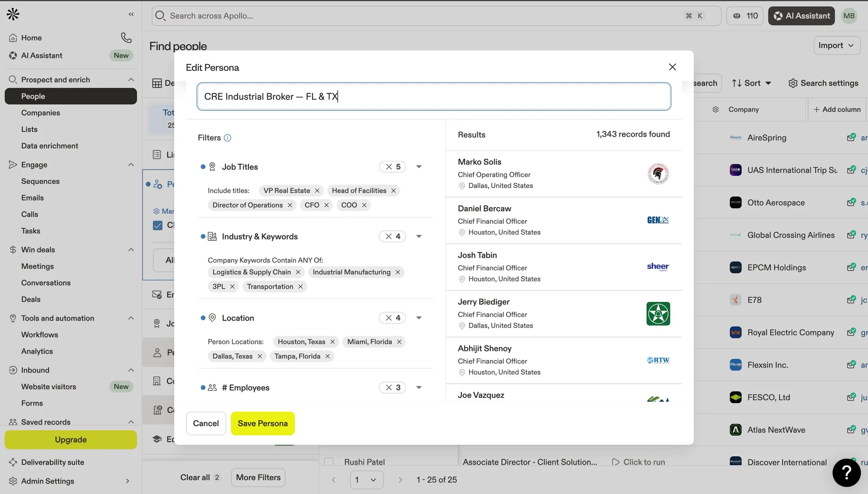
Task: Click the Apollo logo icon
Action: (x=13, y=14)
